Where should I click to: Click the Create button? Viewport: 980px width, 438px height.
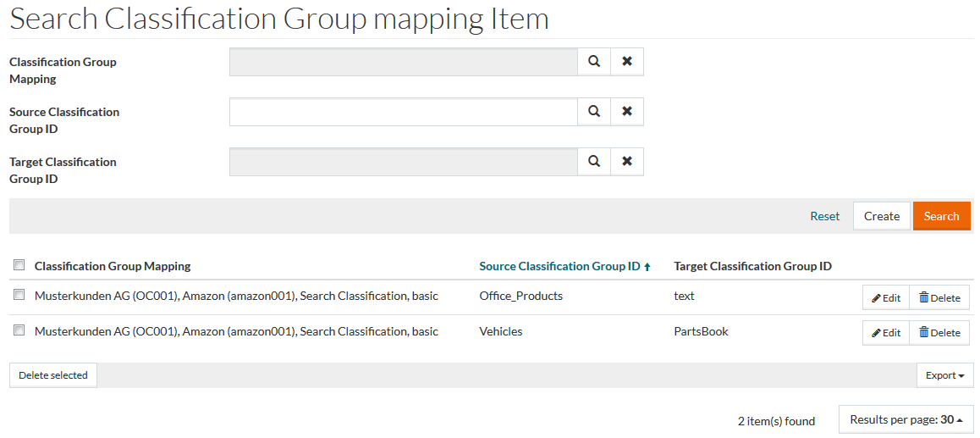click(x=881, y=216)
